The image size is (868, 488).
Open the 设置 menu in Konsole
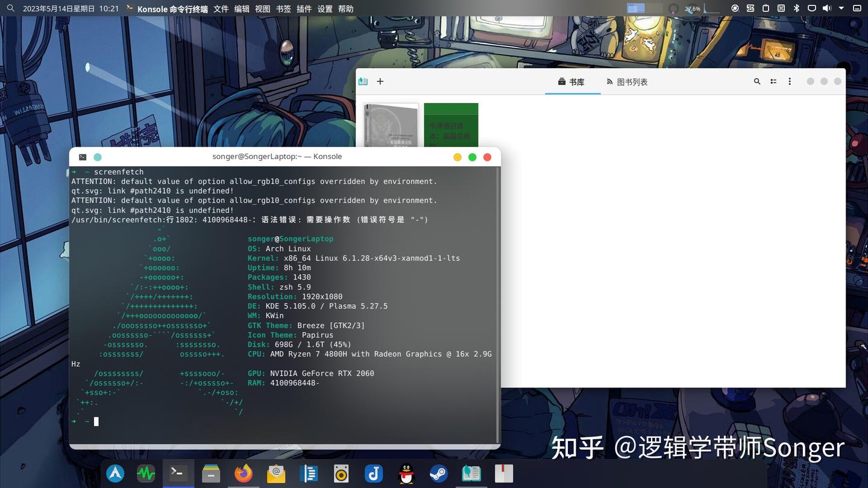[324, 8]
